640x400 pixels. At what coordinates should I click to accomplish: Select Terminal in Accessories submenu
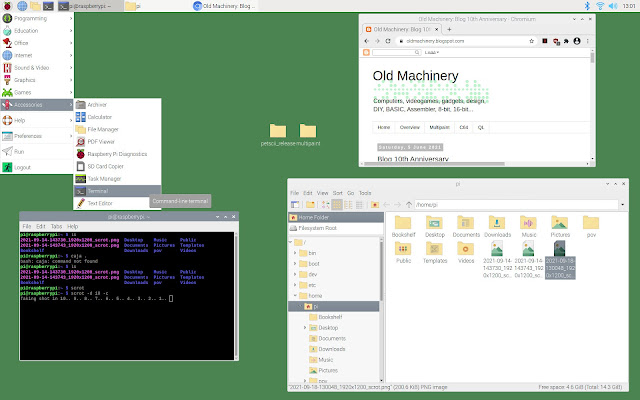pos(118,191)
